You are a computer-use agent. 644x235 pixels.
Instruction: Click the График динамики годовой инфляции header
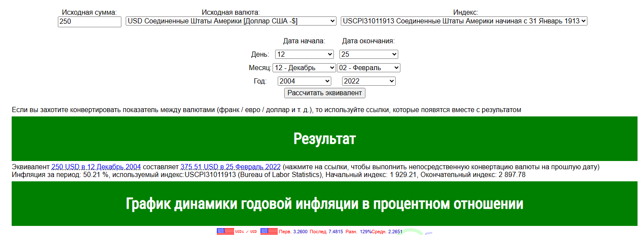pos(324,203)
